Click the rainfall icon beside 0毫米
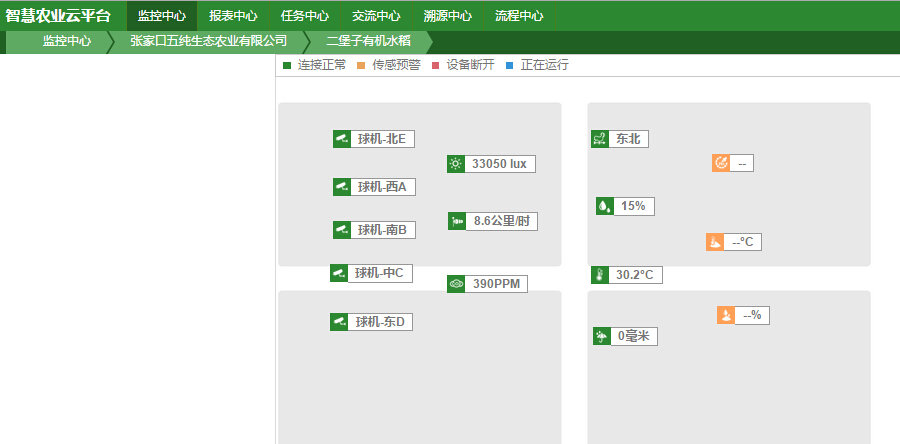Image resolution: width=900 pixels, height=444 pixels. tap(602, 337)
